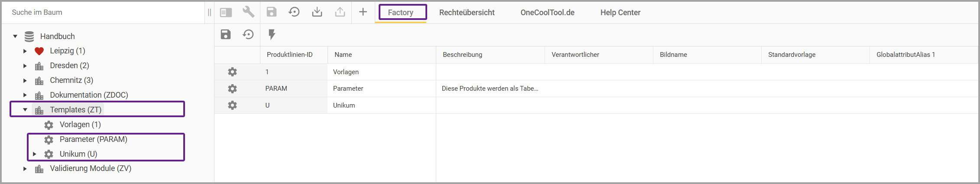Screen dimensions: 980x184
Task: Expand the Unikum (U) tree node
Action: pos(35,154)
